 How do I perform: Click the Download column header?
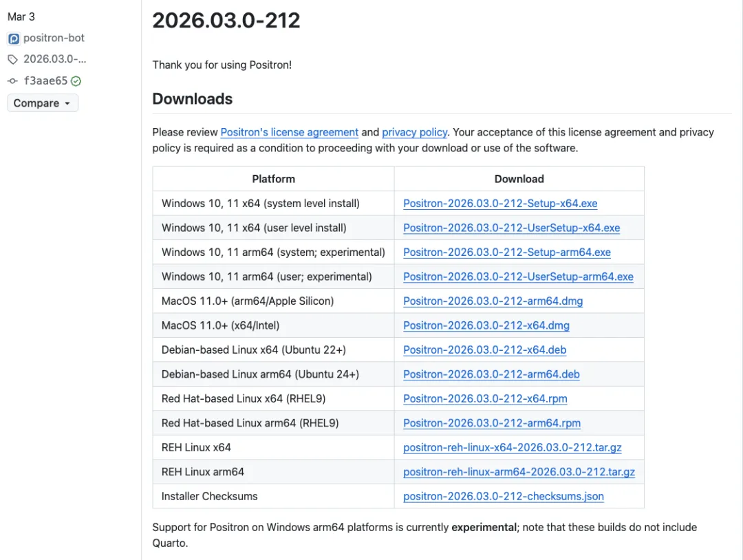pyautogui.click(x=519, y=179)
